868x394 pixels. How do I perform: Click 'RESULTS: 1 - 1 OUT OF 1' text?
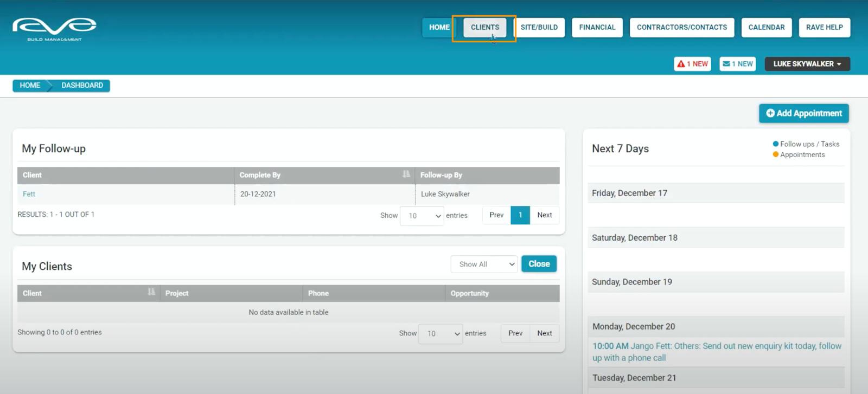[x=56, y=215]
